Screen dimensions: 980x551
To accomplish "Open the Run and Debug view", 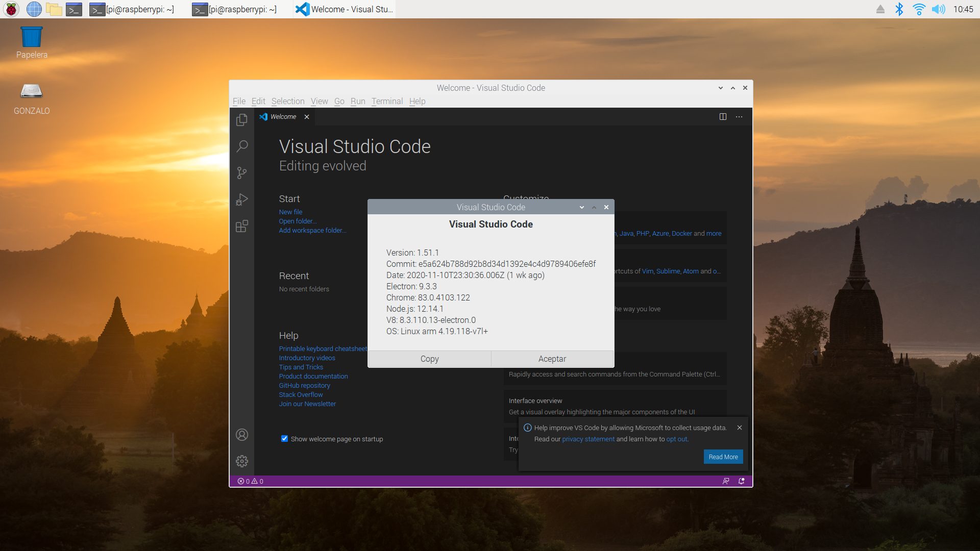I will coord(242,199).
